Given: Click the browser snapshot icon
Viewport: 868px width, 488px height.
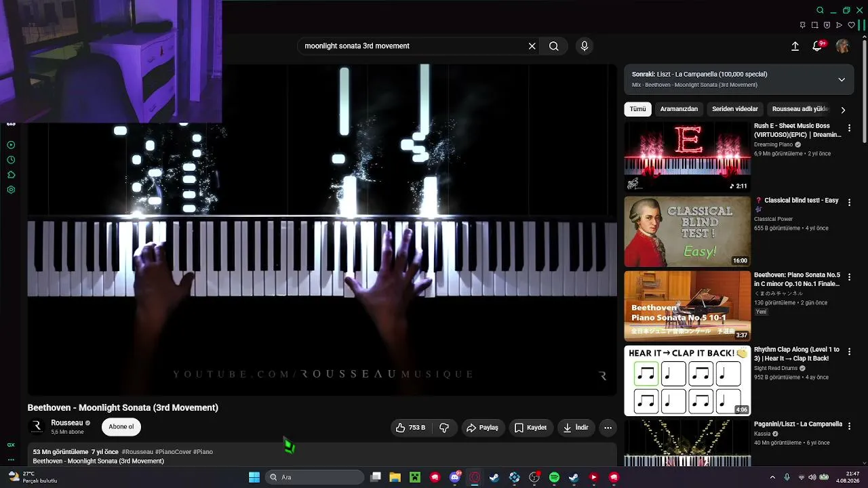Looking at the screenshot, I should tap(814, 25).
